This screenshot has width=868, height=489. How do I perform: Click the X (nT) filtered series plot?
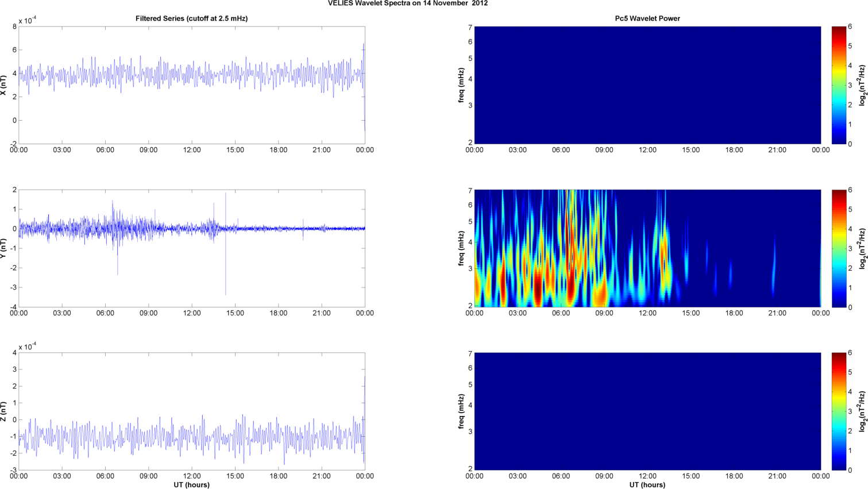coord(191,85)
